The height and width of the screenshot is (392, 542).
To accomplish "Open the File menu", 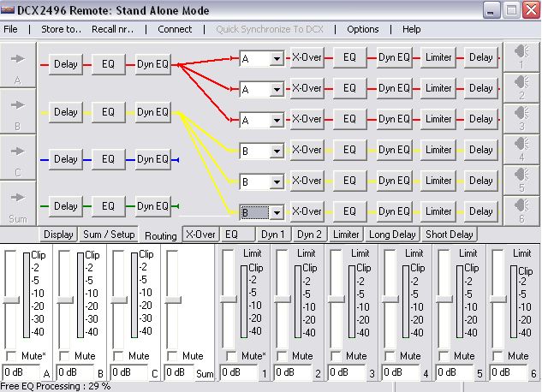I will click(x=10, y=29).
